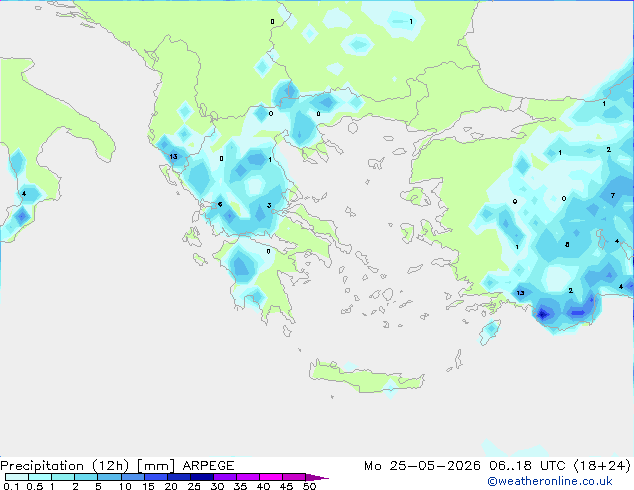Click the island of Crete on map
The image size is (634, 490).
pos(366,377)
